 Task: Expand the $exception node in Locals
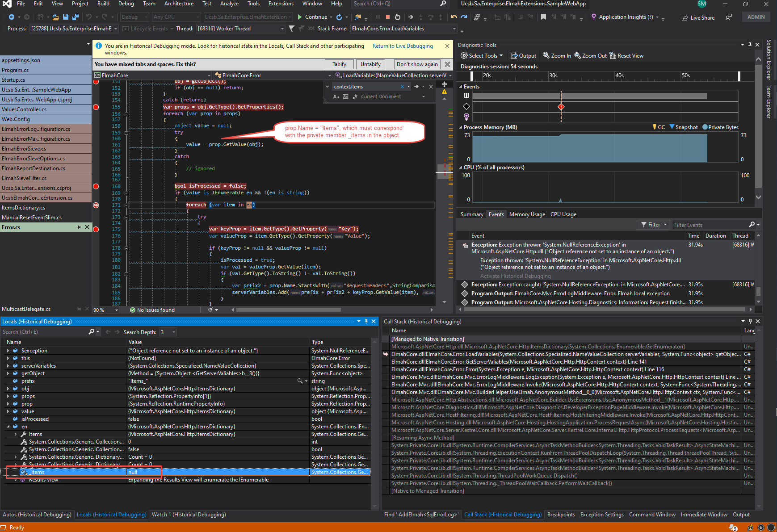[x=8, y=351]
